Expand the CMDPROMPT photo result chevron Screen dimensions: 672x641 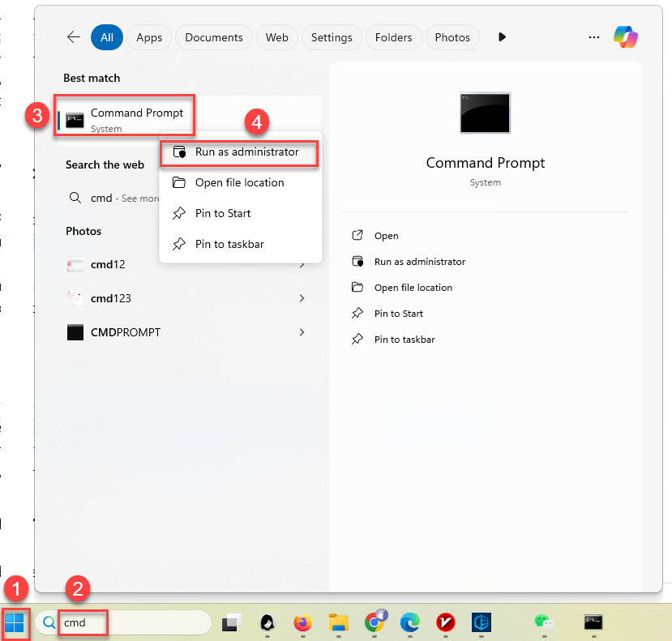pos(302,332)
